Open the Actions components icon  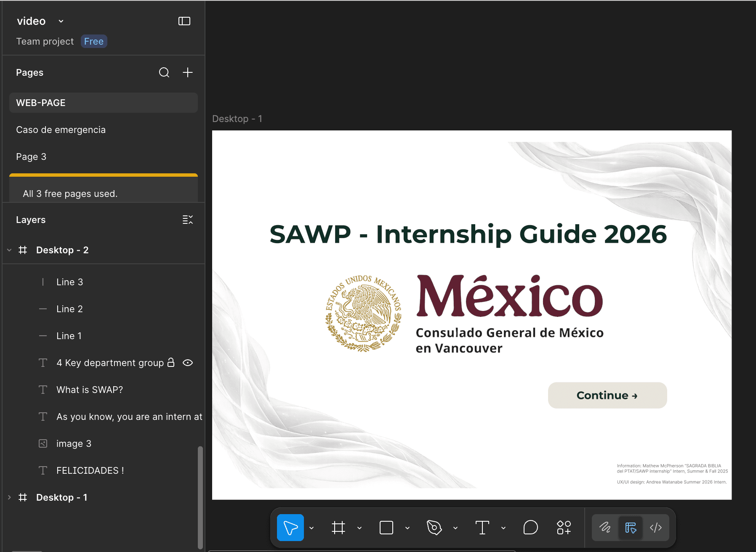(564, 528)
